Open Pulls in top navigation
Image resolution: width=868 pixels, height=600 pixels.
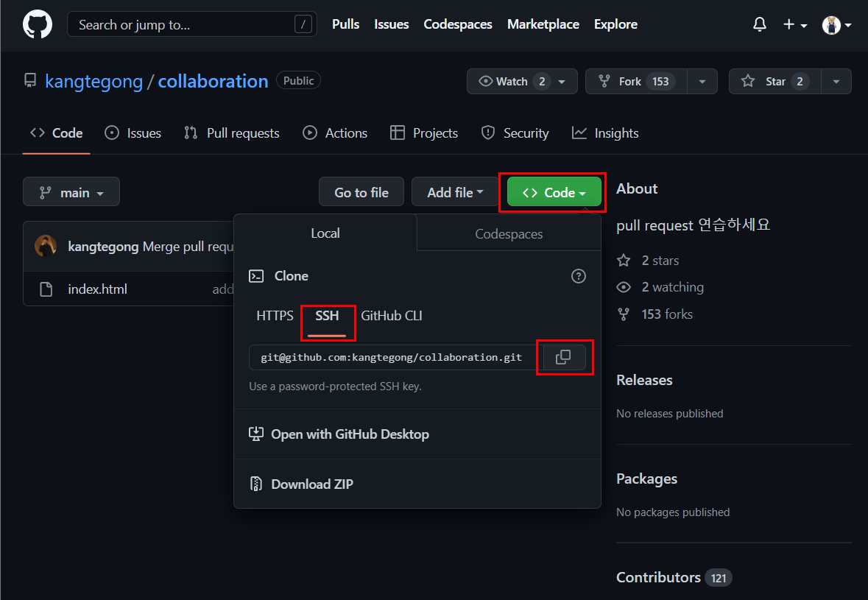click(345, 24)
